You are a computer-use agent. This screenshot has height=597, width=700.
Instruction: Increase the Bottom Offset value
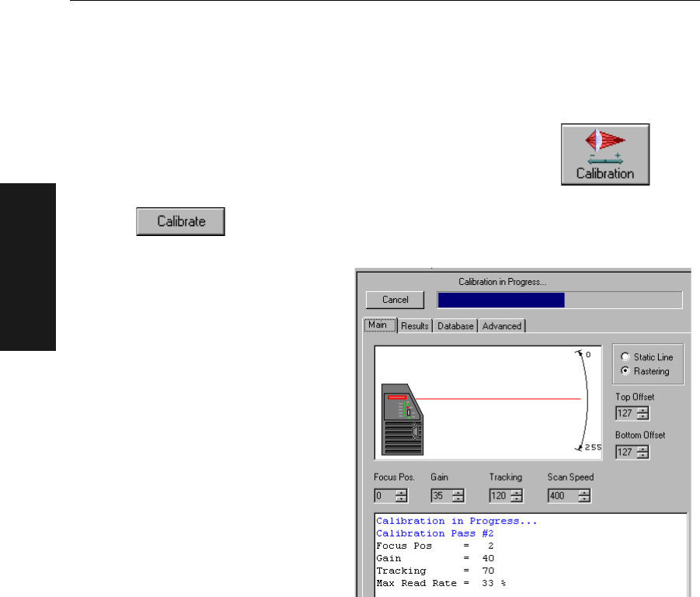(x=643, y=449)
